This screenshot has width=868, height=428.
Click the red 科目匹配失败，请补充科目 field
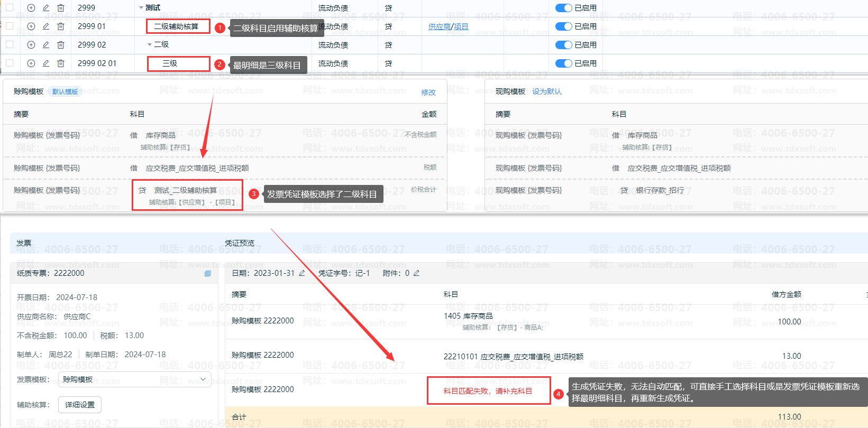coord(488,391)
